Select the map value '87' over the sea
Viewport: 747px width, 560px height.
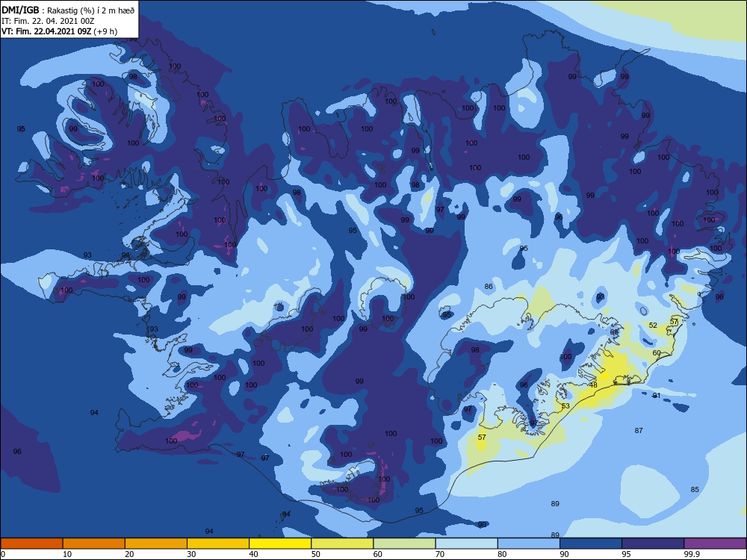(x=639, y=430)
